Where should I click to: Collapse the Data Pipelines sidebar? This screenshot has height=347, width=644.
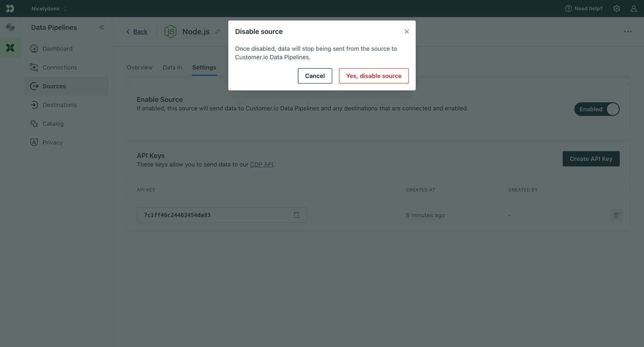pyautogui.click(x=102, y=27)
